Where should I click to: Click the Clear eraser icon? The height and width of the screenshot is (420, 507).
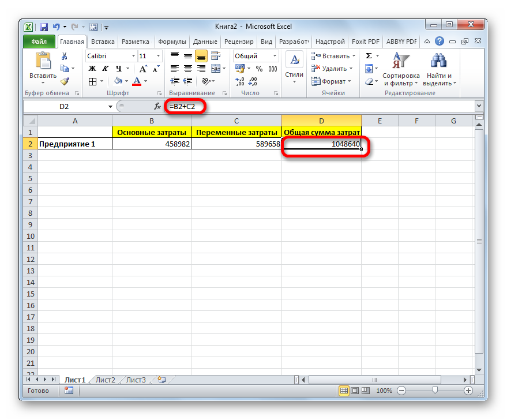point(369,81)
